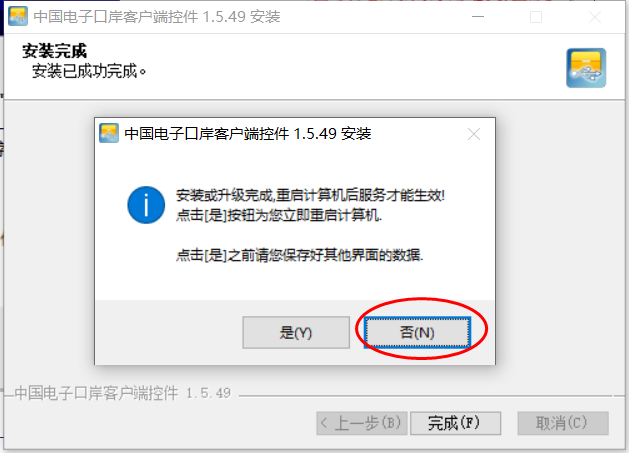
Task: Click the disabled maximize icon of installer window
Action: click(536, 17)
